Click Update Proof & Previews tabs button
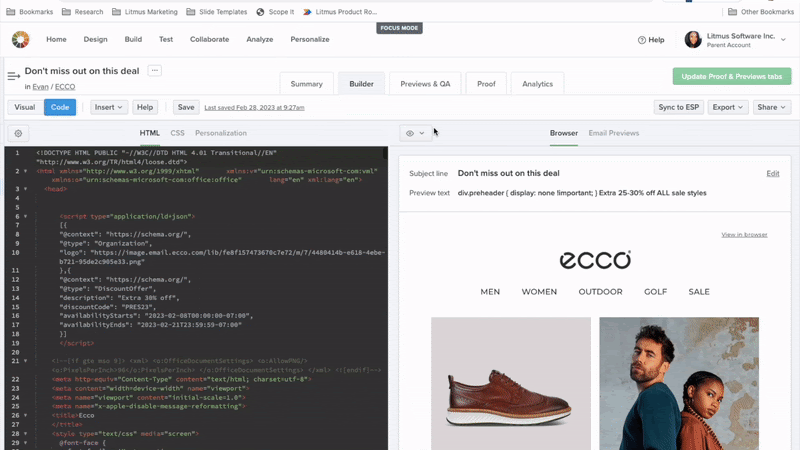The width and height of the screenshot is (800, 450). click(732, 77)
